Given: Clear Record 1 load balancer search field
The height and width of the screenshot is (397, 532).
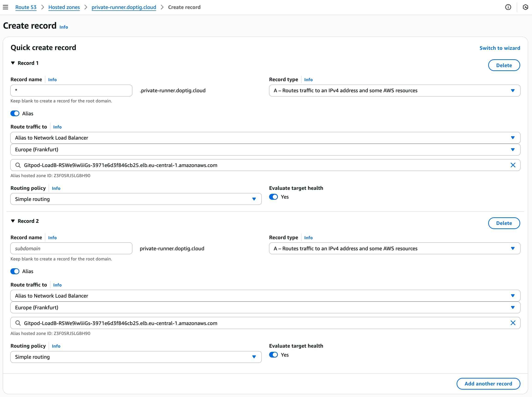Looking at the screenshot, I should click(x=513, y=165).
